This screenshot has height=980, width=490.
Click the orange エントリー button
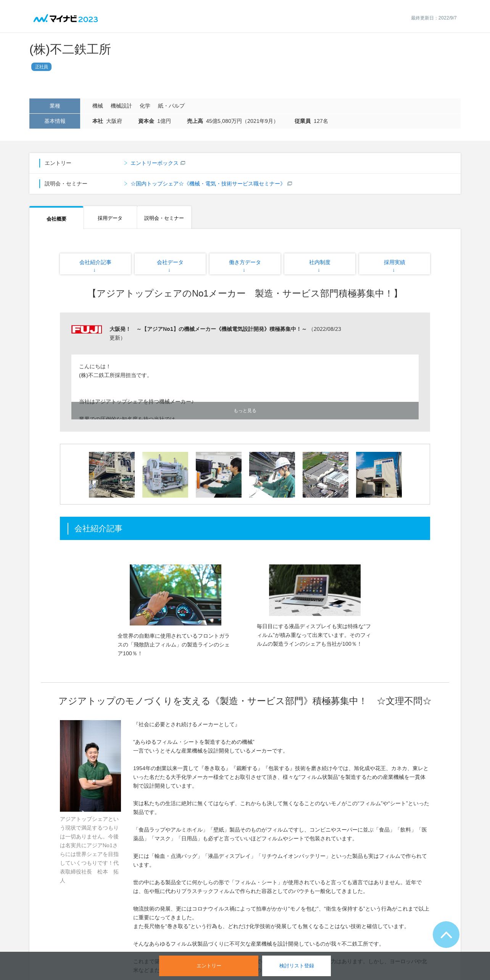(209, 965)
